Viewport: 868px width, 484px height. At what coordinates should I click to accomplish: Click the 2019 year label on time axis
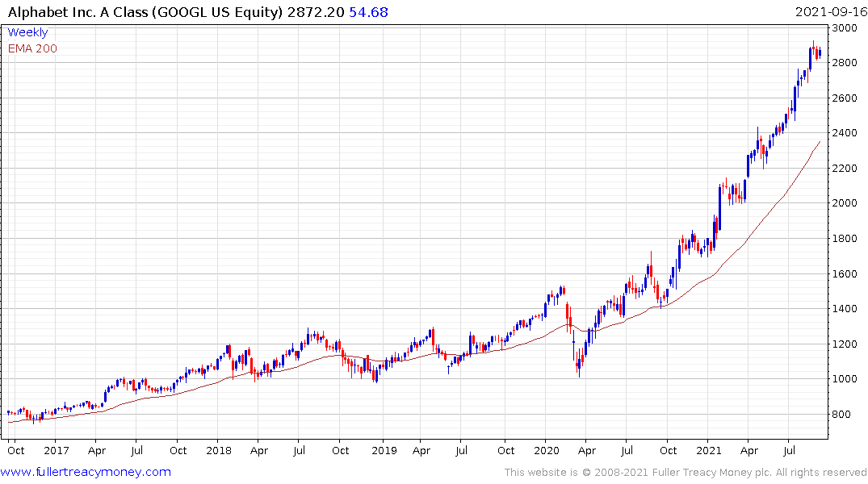pyautogui.click(x=384, y=450)
